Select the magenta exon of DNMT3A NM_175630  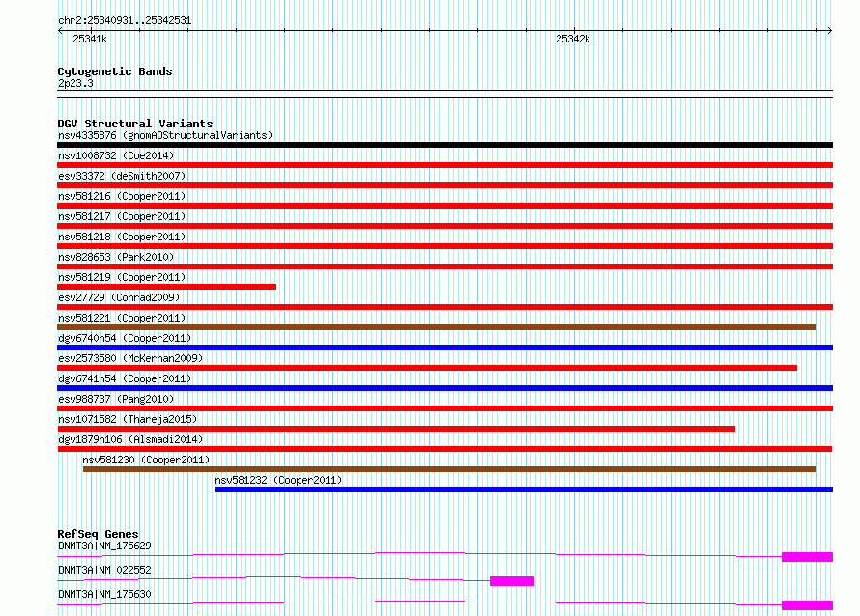[x=808, y=605]
